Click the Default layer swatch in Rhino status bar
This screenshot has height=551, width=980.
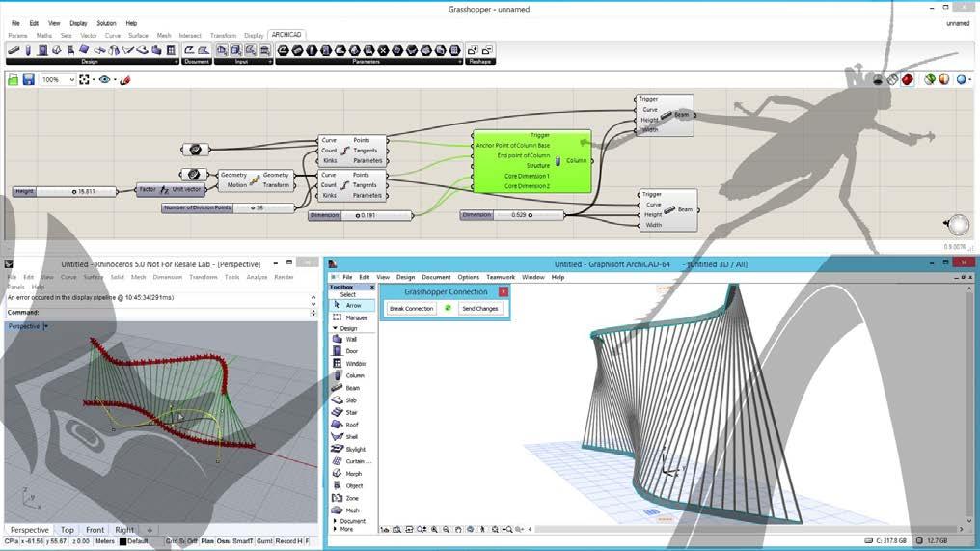pyautogui.click(x=123, y=541)
